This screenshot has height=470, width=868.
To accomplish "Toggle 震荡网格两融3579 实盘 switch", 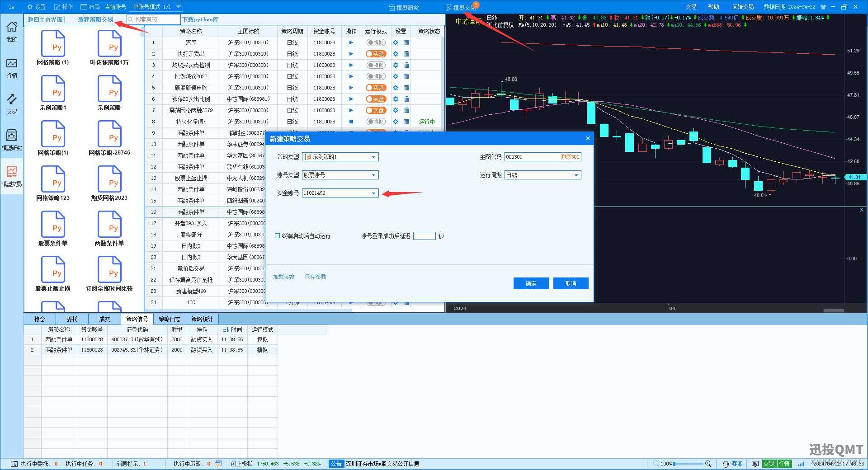I will pos(376,110).
